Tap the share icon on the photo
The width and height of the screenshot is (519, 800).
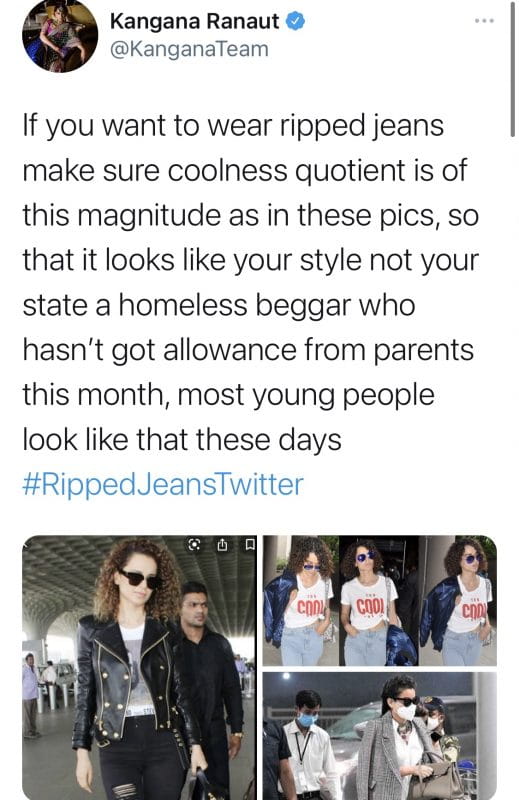222,545
